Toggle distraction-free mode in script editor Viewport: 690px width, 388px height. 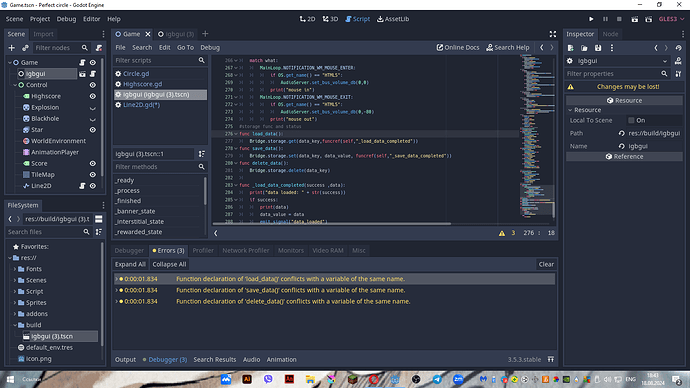553,34
